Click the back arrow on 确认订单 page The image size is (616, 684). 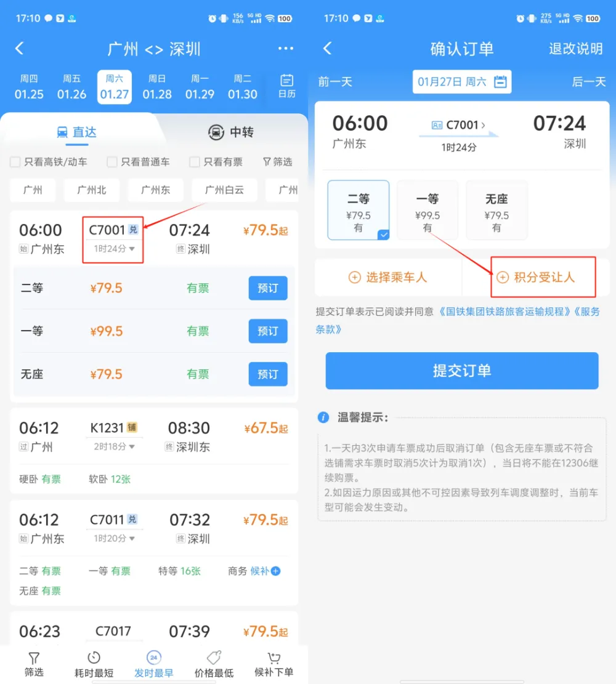point(328,49)
